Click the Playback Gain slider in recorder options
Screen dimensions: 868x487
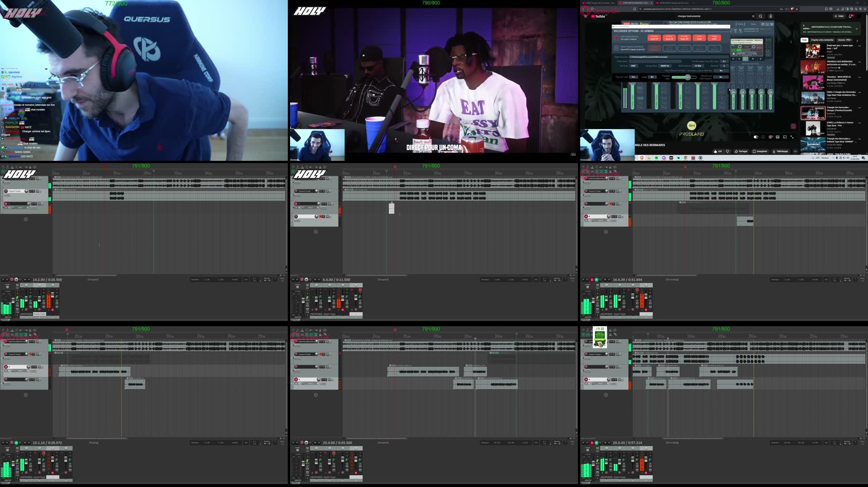(x=688, y=77)
